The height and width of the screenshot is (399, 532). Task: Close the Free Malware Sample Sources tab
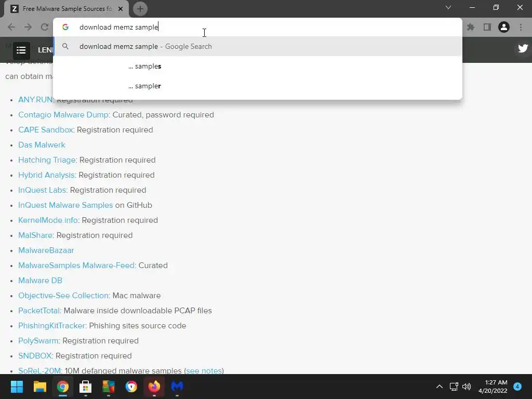[x=121, y=9]
